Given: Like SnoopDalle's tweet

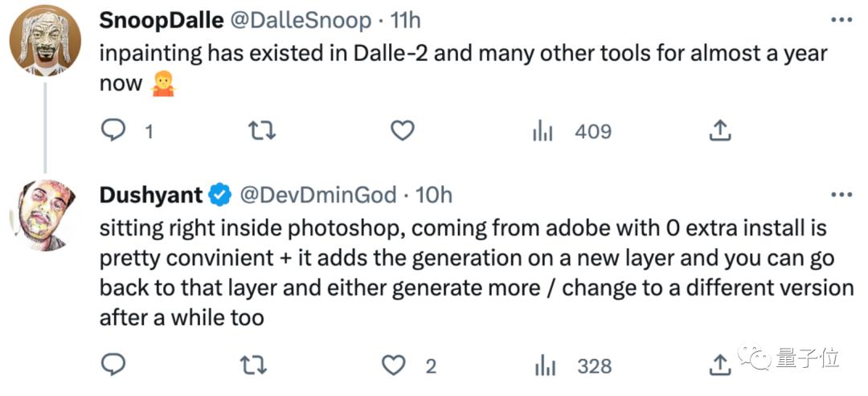Looking at the screenshot, I should pos(401,131).
